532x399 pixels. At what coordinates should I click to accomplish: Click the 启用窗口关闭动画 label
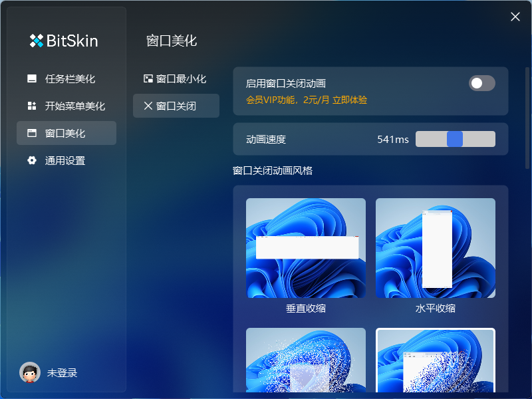coord(286,84)
